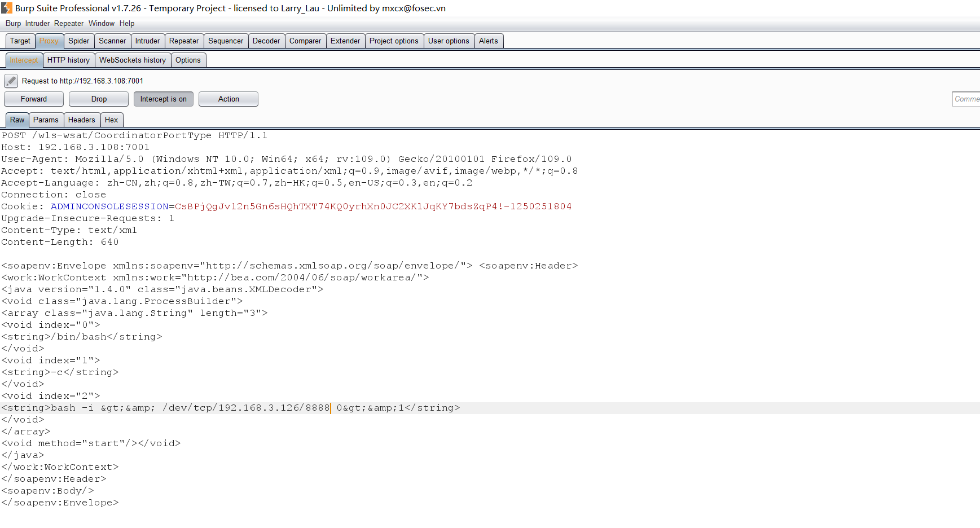This screenshot has width=980, height=528.
Task: Click the ADMINCONSOLESESSION cookie name
Action: [x=109, y=206]
